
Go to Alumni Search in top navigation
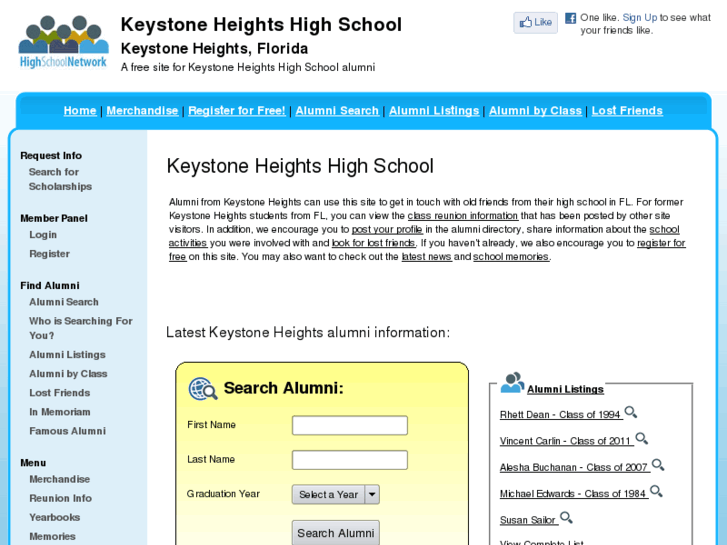[337, 111]
